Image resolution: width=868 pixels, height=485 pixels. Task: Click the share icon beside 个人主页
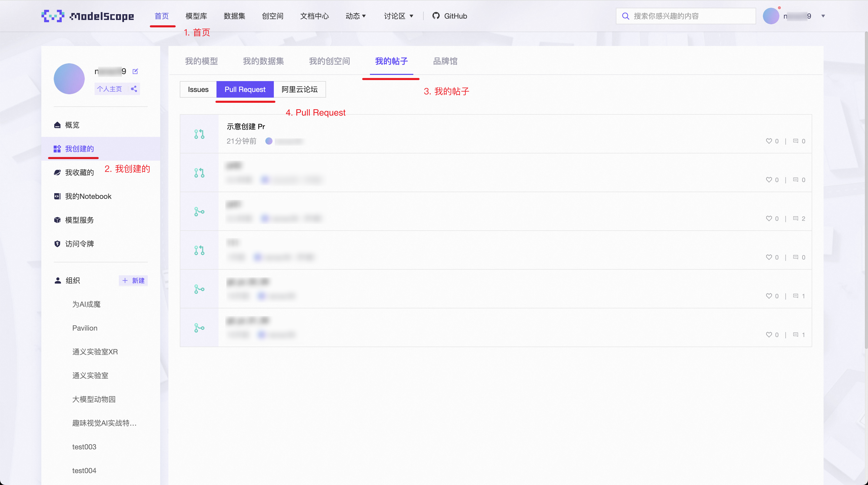(x=134, y=89)
